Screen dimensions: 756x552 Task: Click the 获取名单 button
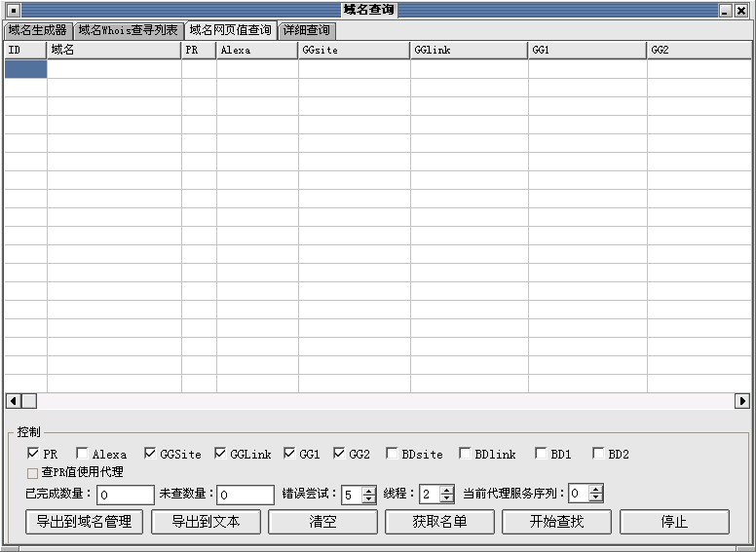point(439,522)
